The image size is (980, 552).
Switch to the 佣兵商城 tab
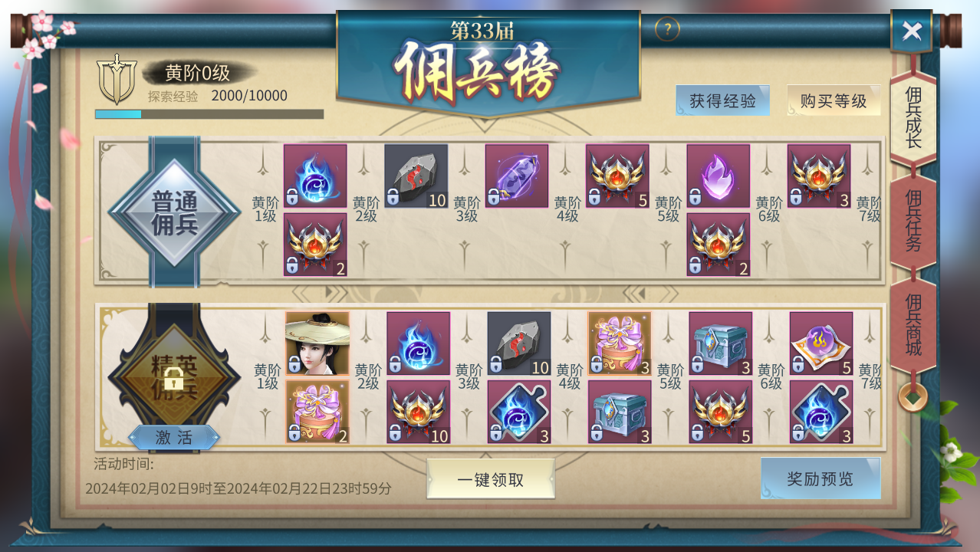click(913, 325)
